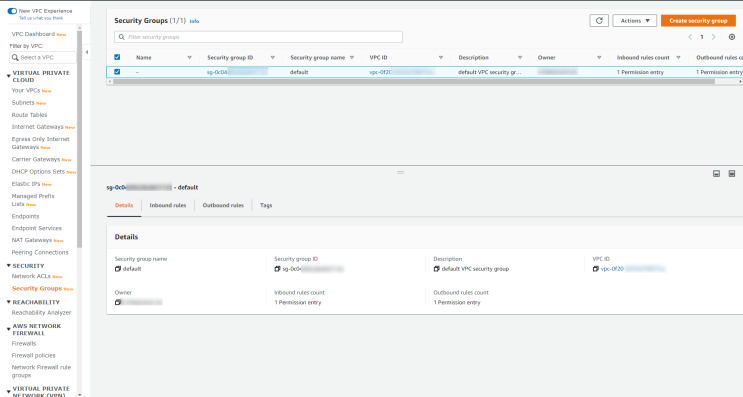Open Network ACLs
Image resolution: width=743 pixels, height=397 pixels.
[x=31, y=276]
